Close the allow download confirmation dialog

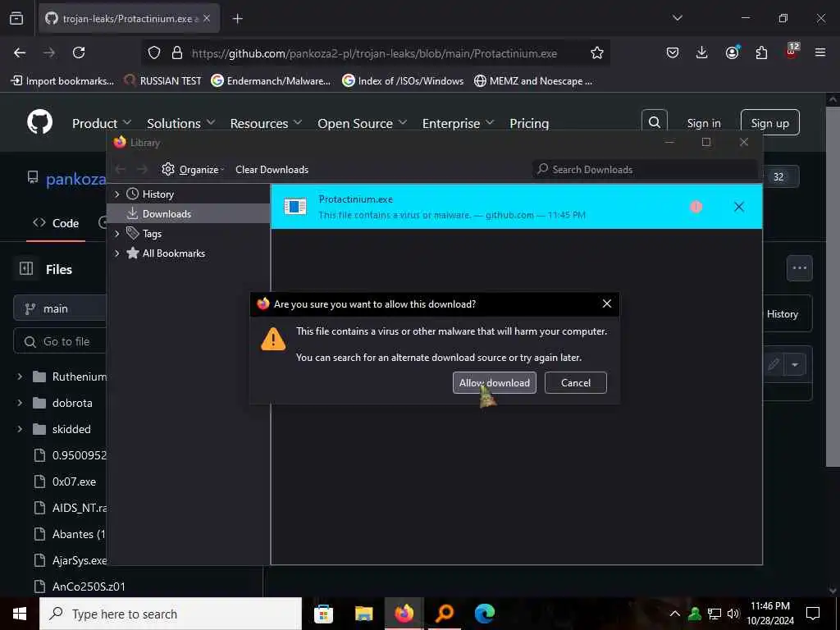tap(606, 304)
